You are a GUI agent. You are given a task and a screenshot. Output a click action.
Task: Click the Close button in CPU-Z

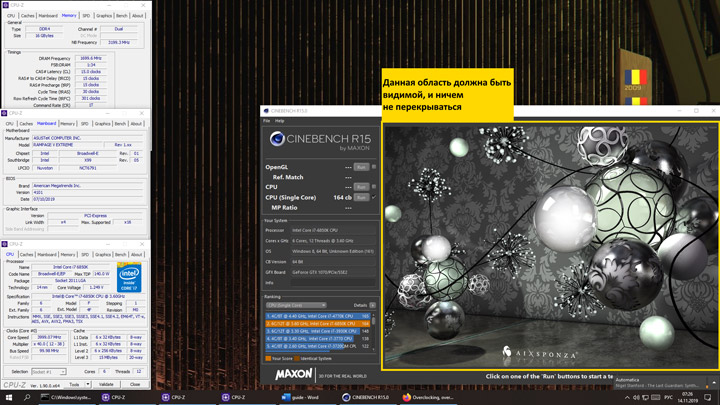tap(135, 384)
